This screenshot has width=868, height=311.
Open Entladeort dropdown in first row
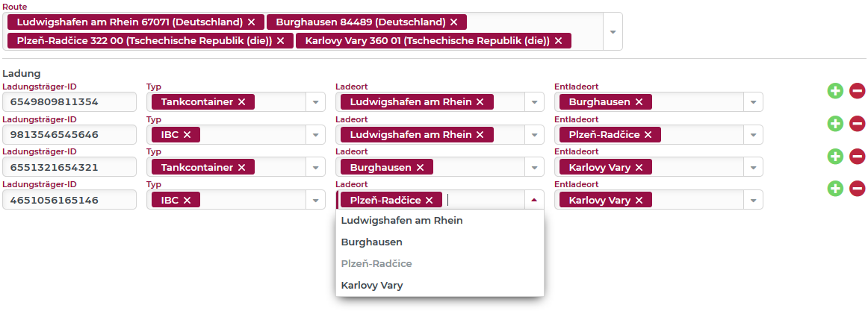[753, 102]
